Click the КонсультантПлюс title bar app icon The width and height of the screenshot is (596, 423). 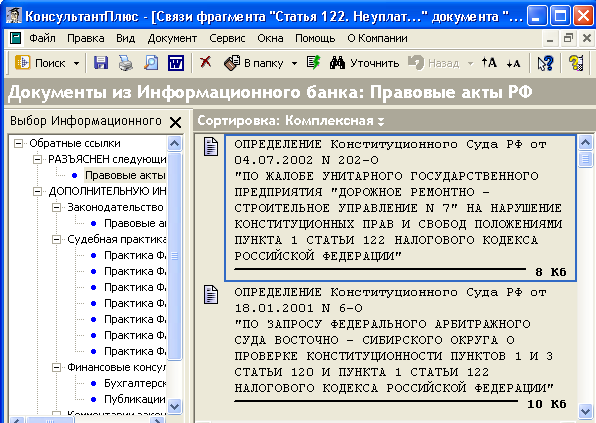14,16
